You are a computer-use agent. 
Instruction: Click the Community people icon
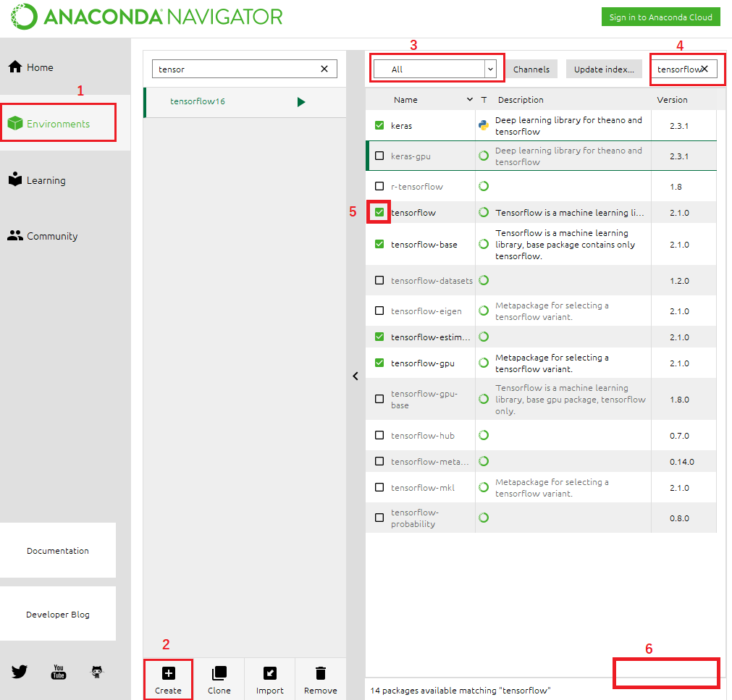tap(14, 235)
